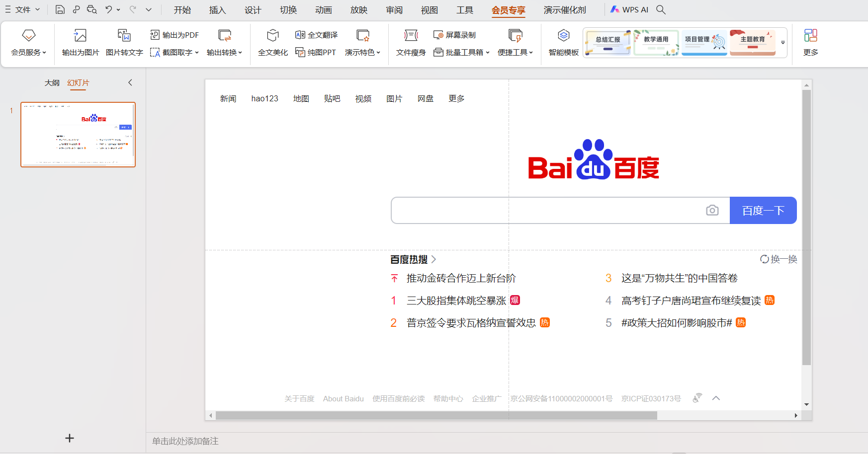Click the 纯图PPT icon
Image resolution: width=868 pixels, height=454 pixels.
click(x=300, y=52)
